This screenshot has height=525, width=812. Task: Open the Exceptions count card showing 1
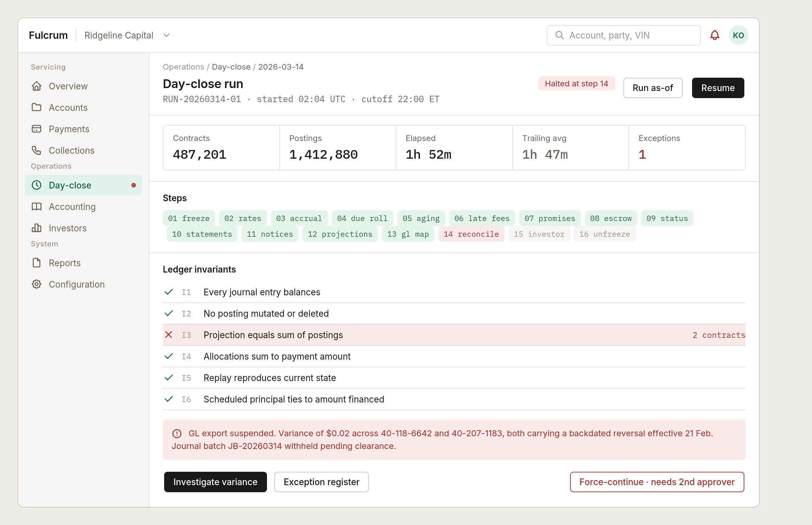pyautogui.click(x=687, y=148)
